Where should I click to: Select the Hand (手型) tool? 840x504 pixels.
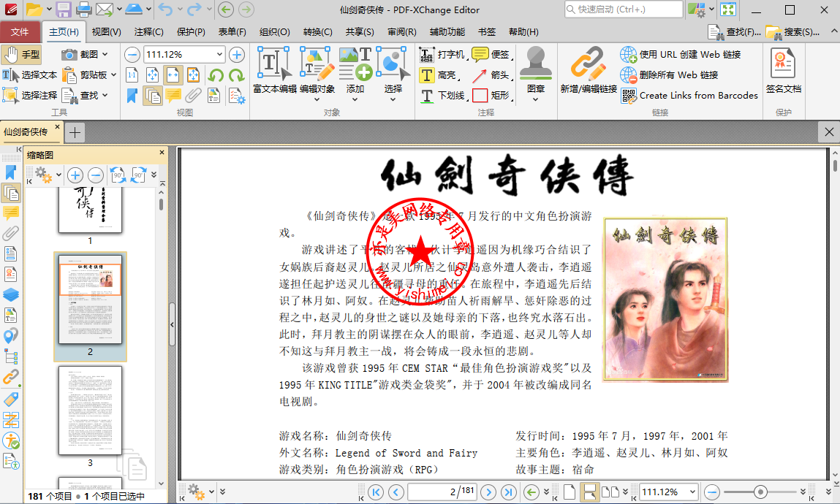coord(21,55)
